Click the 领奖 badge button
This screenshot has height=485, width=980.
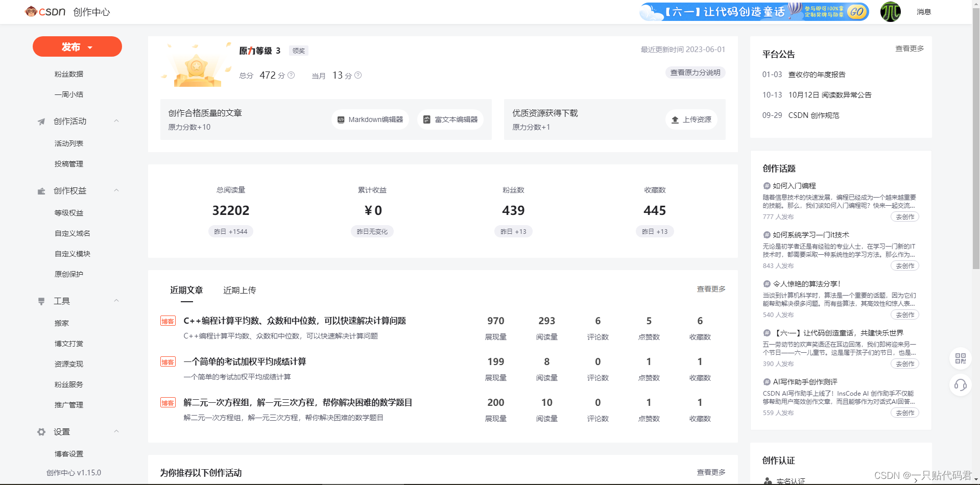299,51
